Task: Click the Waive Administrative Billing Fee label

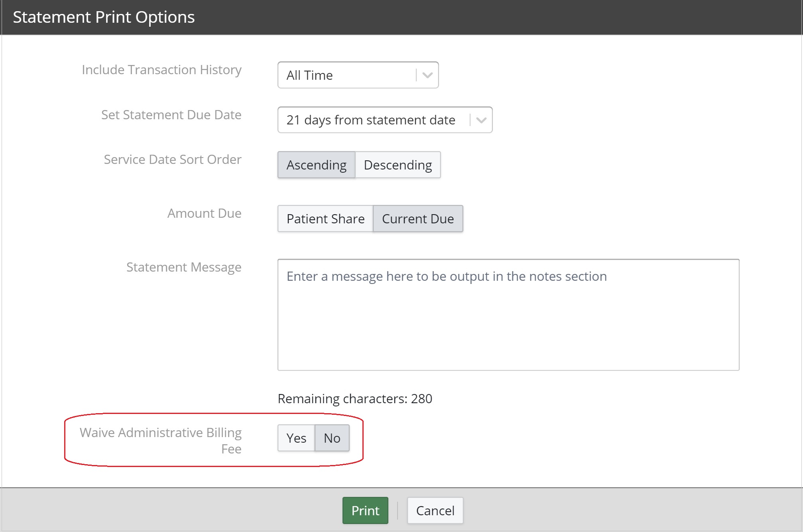Action: (x=161, y=440)
